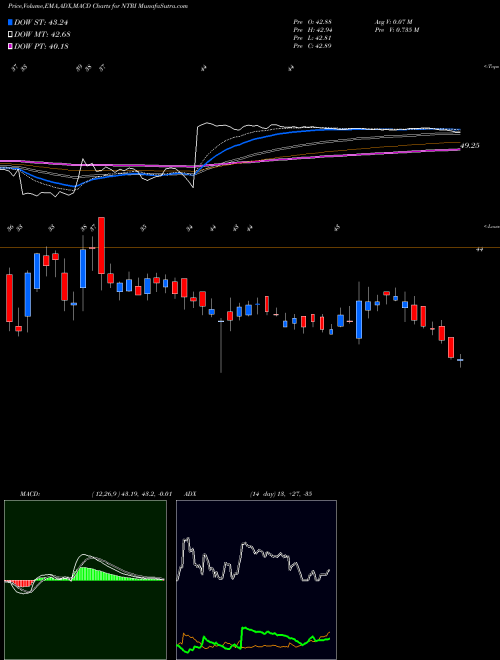500x660 pixels.
Task: Select the 'DOW MT: 42.68' legend text
Action: pyautogui.click(x=42, y=34)
